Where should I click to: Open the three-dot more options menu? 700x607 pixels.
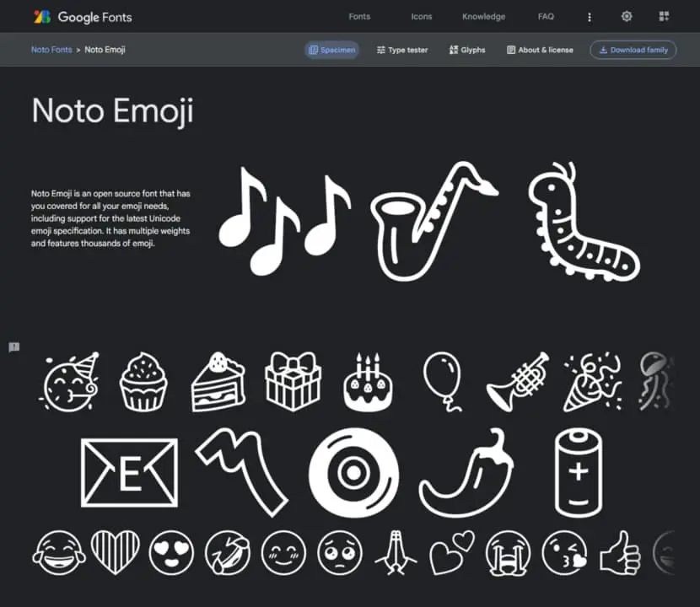[x=590, y=17]
